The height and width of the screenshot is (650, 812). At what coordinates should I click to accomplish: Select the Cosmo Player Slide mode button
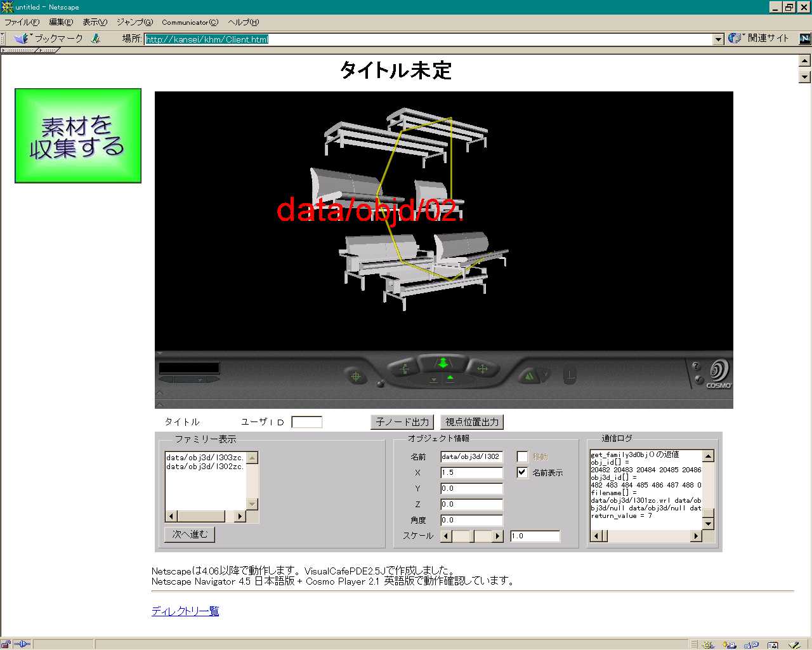click(481, 368)
